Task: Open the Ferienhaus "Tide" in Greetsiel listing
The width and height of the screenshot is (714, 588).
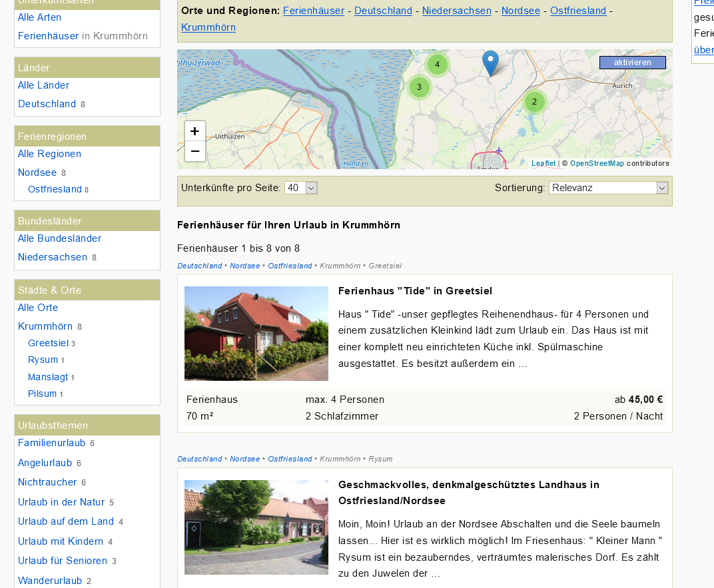Action: 415,291
